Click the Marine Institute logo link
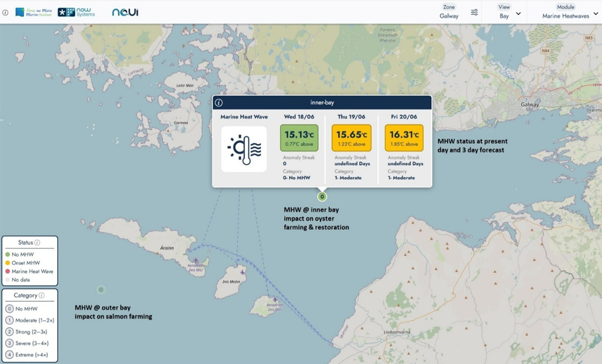 click(33, 12)
